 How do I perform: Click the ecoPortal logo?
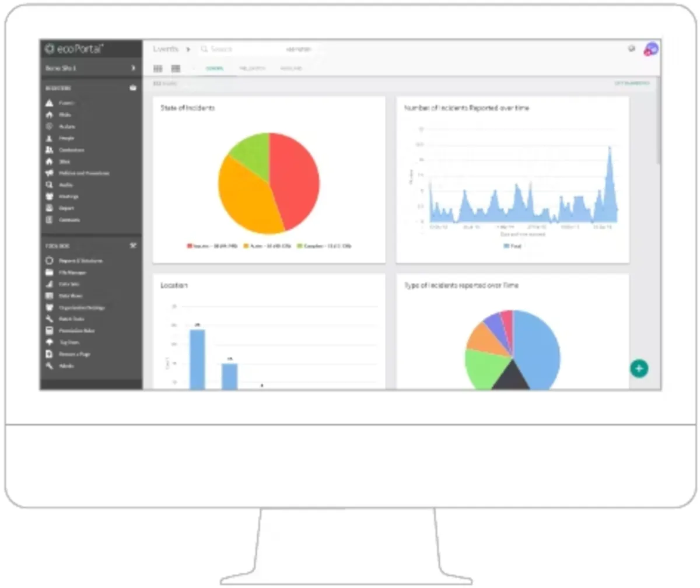coord(75,49)
